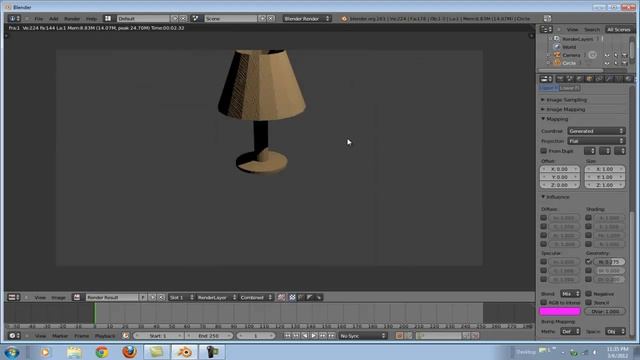
Task: Expand the Camera tree item
Action: (549, 55)
